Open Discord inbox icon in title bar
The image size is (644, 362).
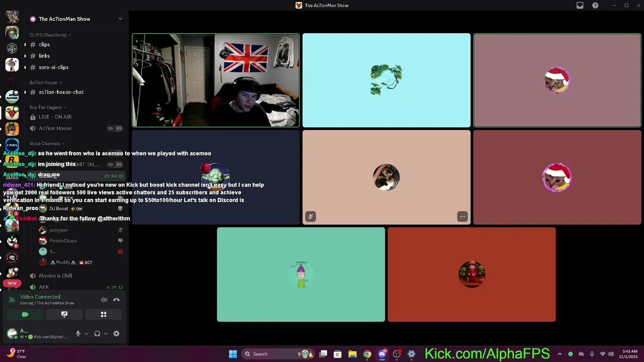tap(580, 6)
